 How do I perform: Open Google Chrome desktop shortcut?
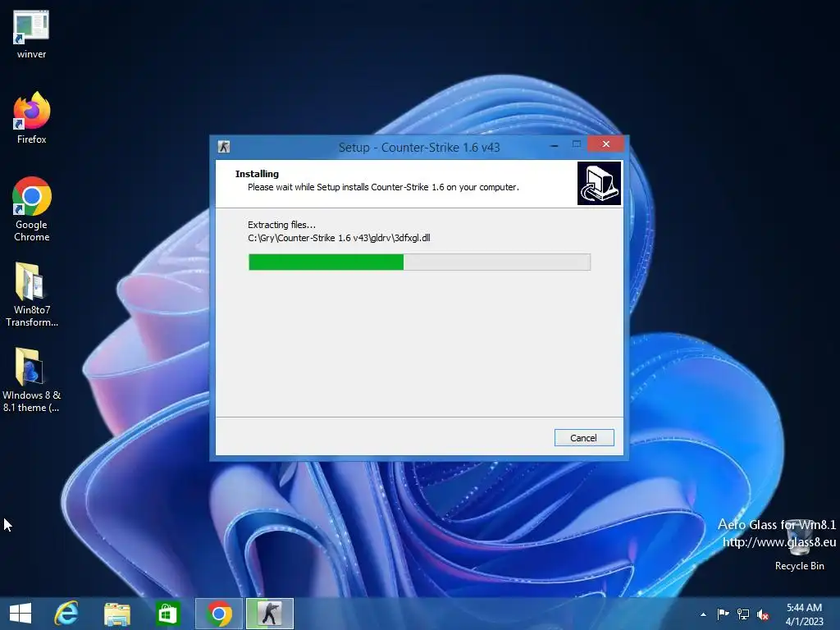point(31,209)
